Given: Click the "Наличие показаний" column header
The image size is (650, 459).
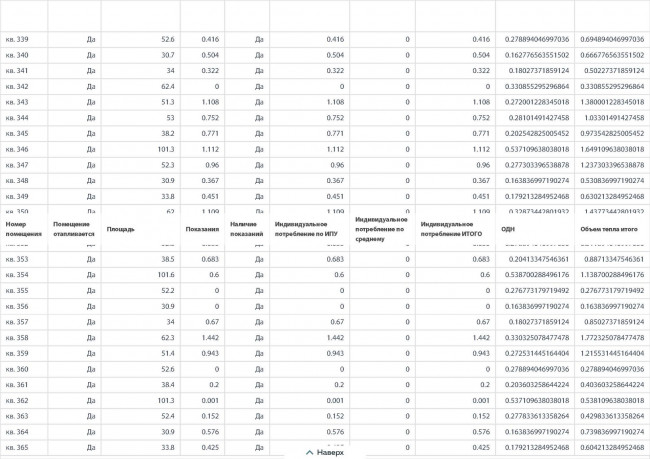Looking at the screenshot, I should [x=247, y=229].
